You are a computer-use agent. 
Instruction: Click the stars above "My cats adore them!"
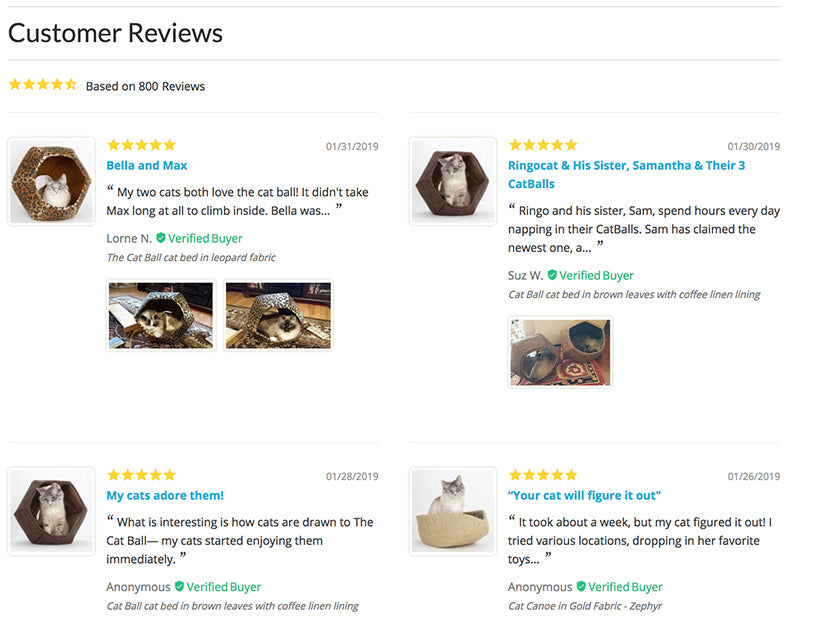click(141, 475)
